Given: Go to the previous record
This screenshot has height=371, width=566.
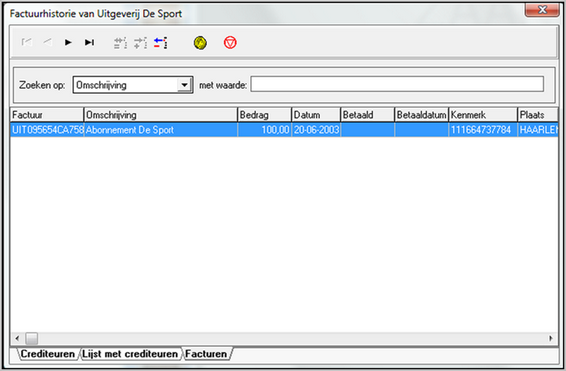Looking at the screenshot, I should tap(47, 43).
